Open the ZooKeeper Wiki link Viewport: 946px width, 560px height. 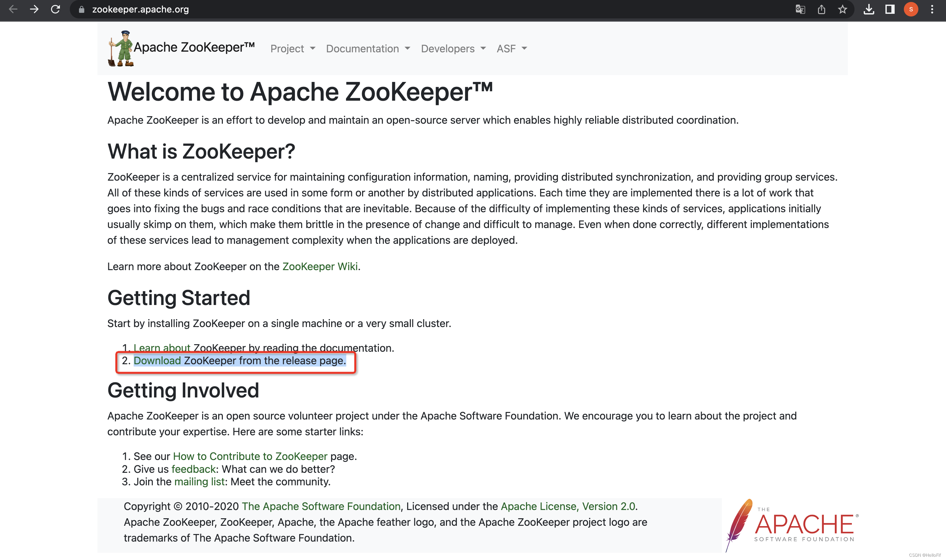320,267
